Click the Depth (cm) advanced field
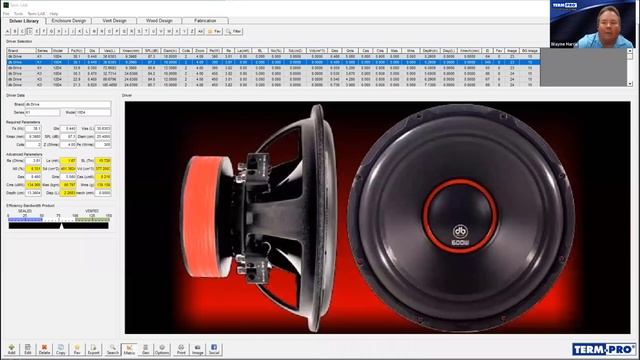The height and width of the screenshot is (360, 640). [x=33, y=193]
